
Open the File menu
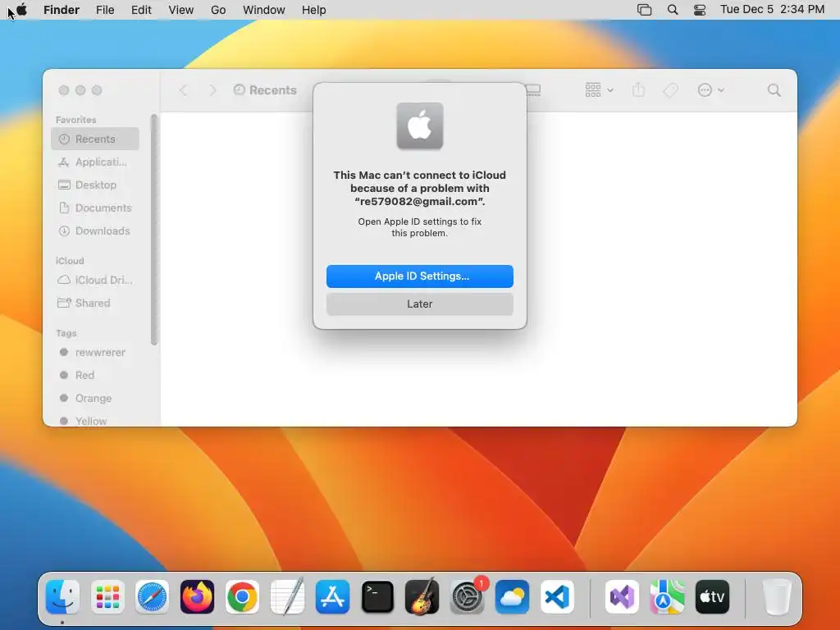[105, 10]
